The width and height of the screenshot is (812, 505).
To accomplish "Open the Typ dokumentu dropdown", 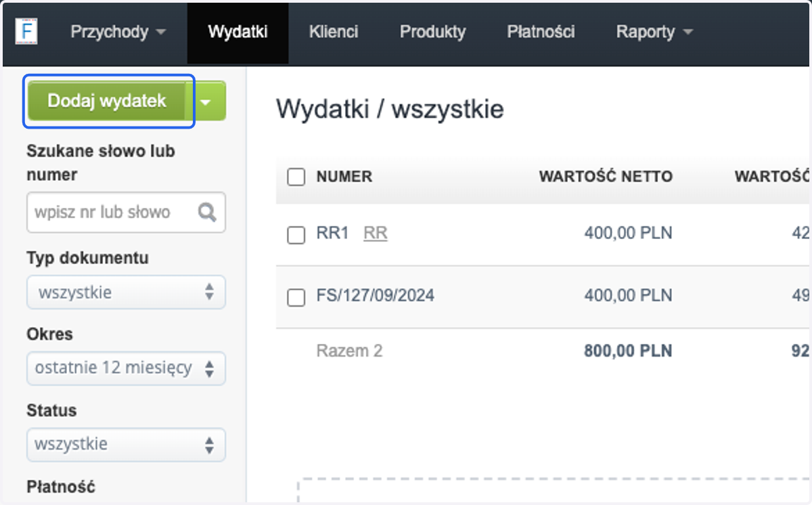I will tap(127, 292).
